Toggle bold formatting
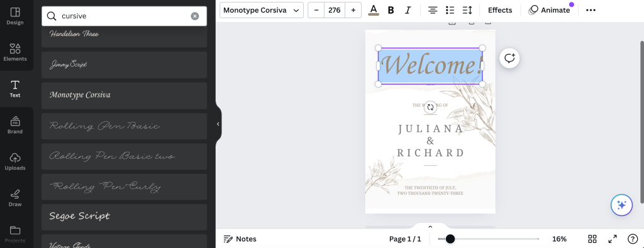This screenshot has width=644, height=248. tap(391, 10)
